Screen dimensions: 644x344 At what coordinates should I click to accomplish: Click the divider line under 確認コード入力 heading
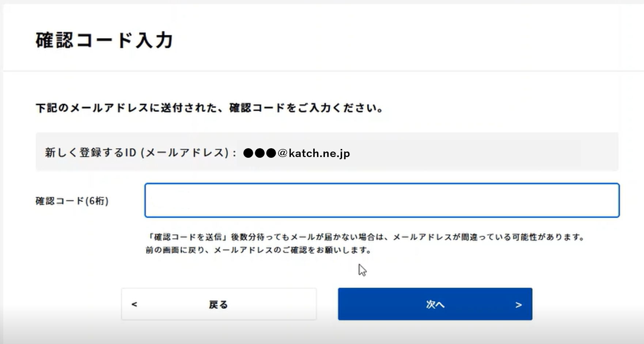(x=323, y=71)
